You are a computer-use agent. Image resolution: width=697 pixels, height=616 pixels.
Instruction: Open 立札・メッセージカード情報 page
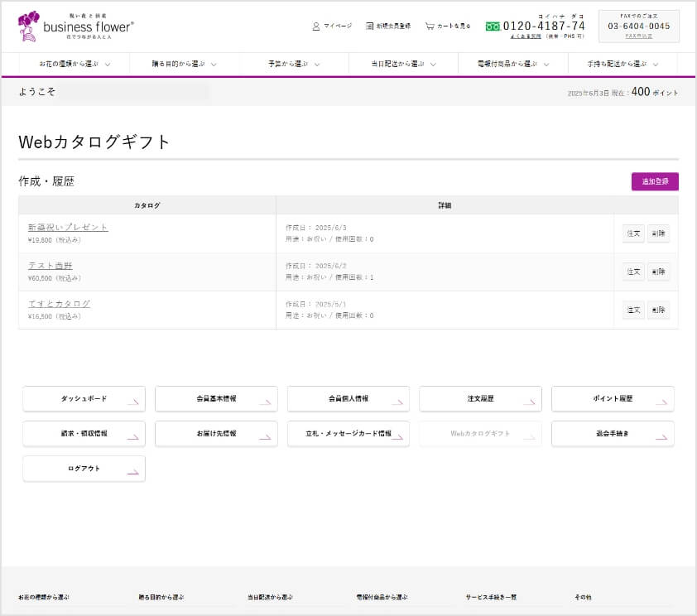(x=348, y=433)
